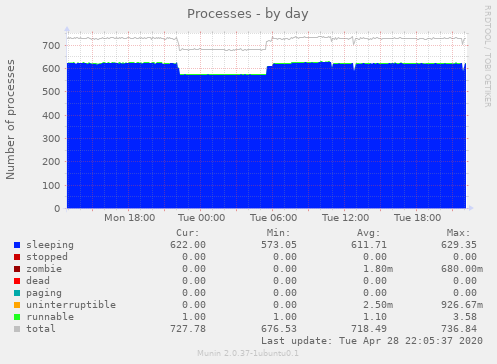Click the 700 y-axis tick label
The width and height of the screenshot is (497, 364).
51,46
